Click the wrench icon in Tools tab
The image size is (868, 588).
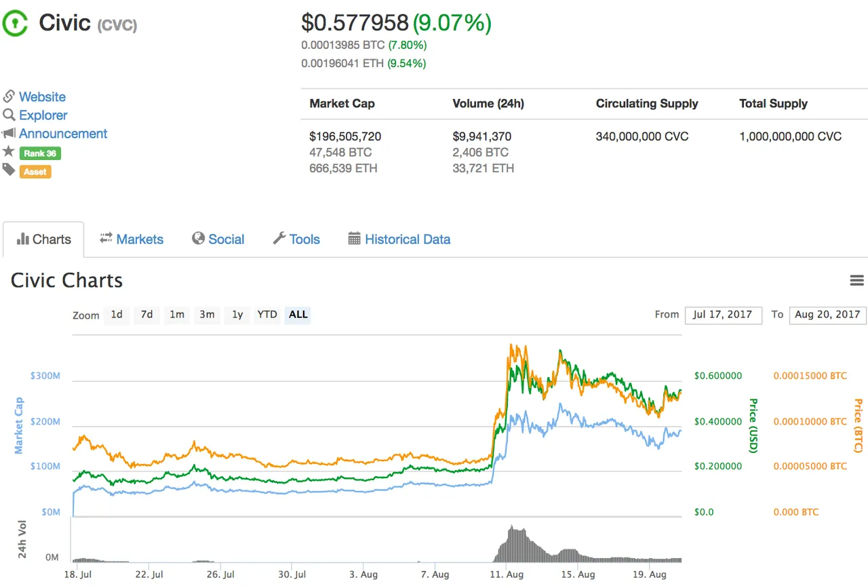tap(279, 238)
